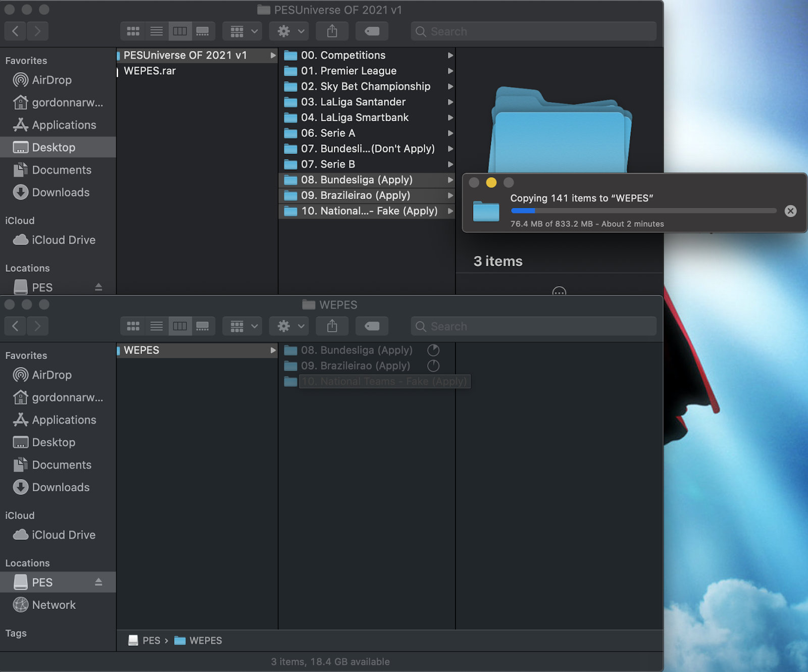Click PES in the WEPES window path bar
The width and height of the screenshot is (808, 672).
click(144, 640)
